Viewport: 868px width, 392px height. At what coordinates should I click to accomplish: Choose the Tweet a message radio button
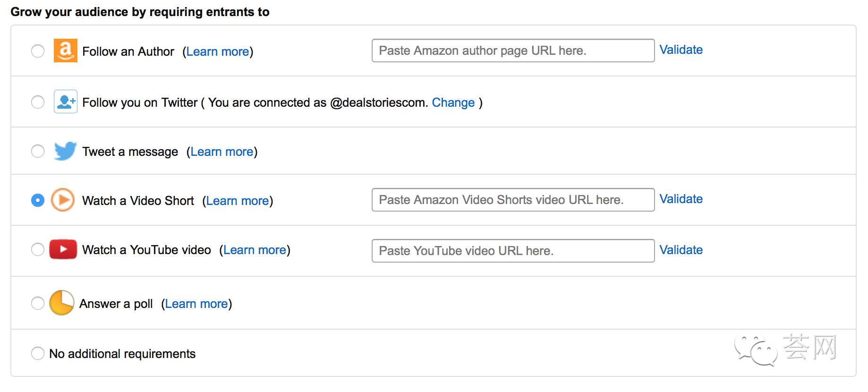pyautogui.click(x=38, y=151)
